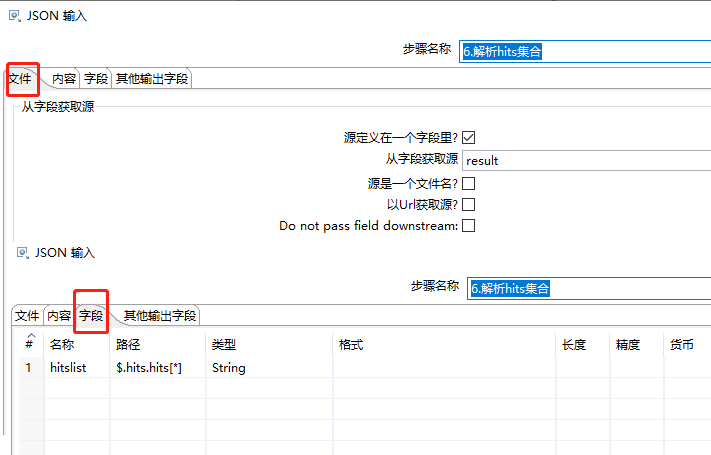Switch to 内容 tab in upper dialog
Screen dimensions: 711x455
point(64,79)
